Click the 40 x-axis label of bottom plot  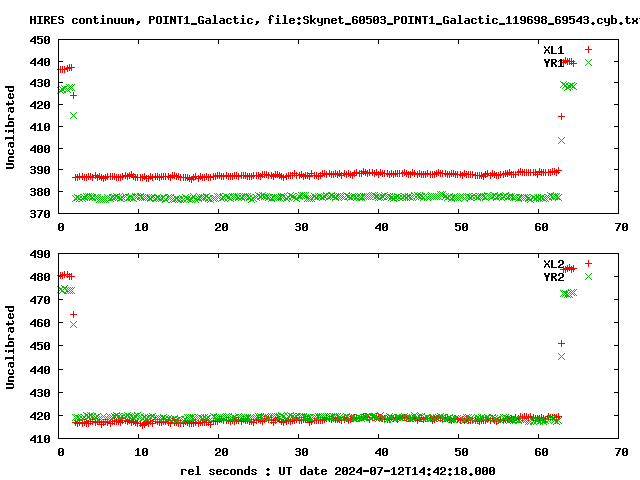(381, 452)
